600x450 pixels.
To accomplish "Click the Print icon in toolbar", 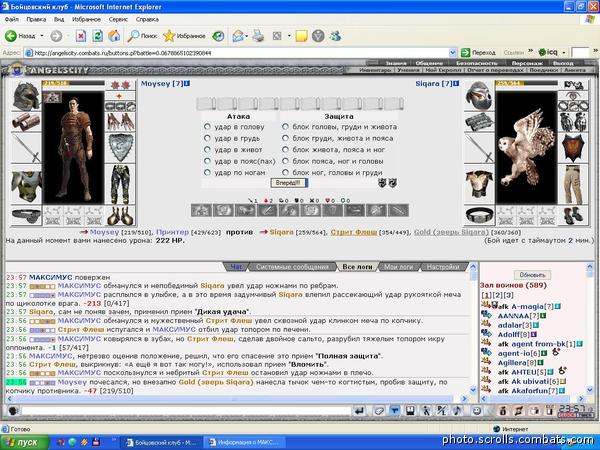I will coord(259,36).
